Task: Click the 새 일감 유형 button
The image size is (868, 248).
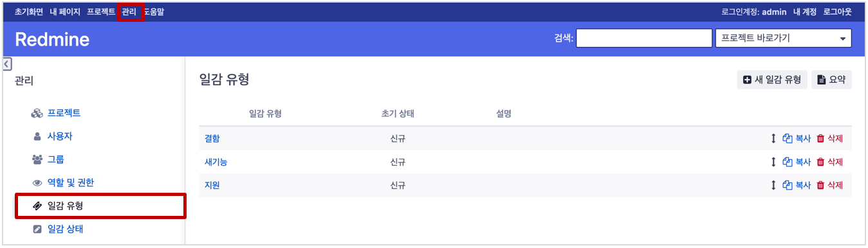Action: tap(771, 80)
